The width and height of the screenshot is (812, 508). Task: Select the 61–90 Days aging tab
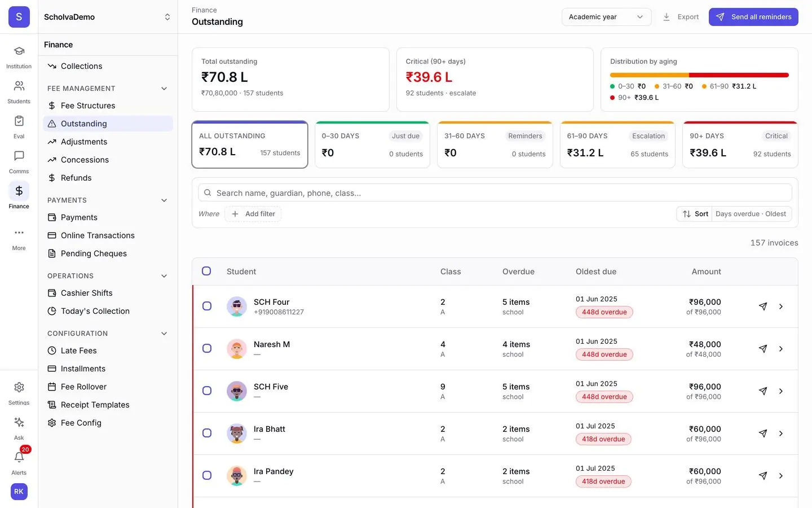(x=617, y=144)
